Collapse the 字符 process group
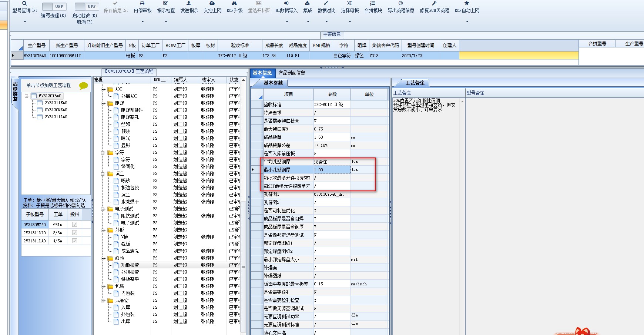 103,153
